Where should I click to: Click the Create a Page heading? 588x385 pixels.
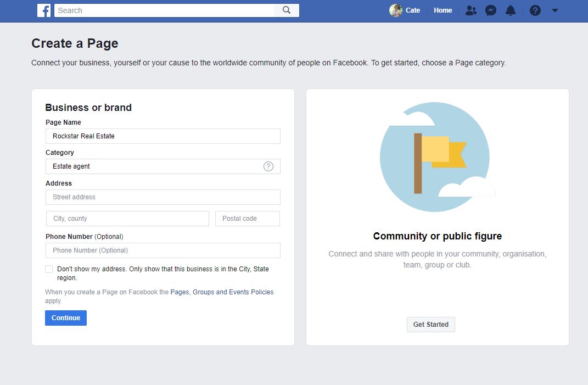75,43
